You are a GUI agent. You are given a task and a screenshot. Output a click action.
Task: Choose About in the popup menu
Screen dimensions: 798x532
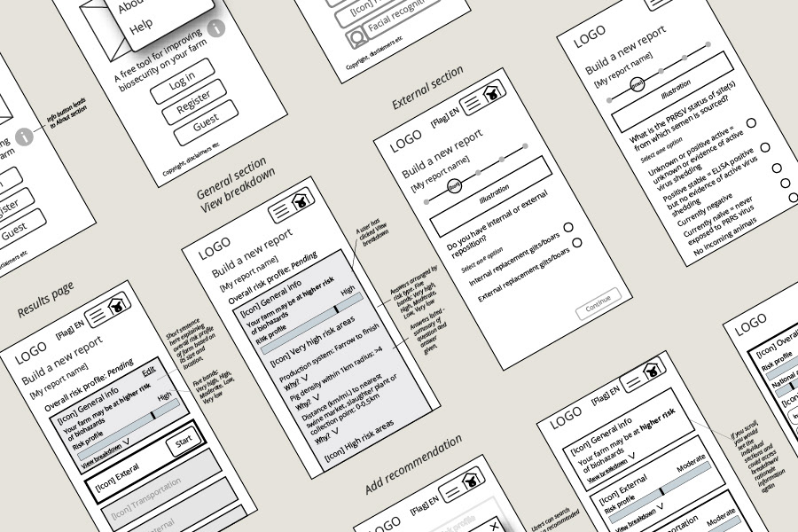tap(130, 5)
